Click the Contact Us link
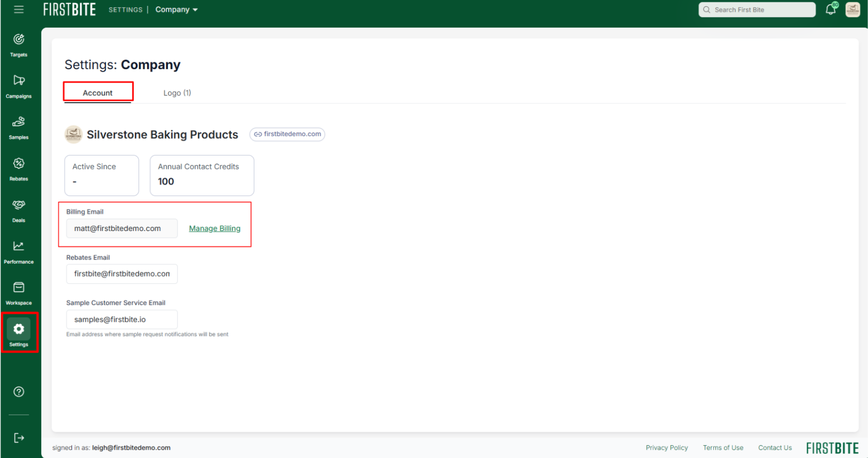 click(775, 448)
